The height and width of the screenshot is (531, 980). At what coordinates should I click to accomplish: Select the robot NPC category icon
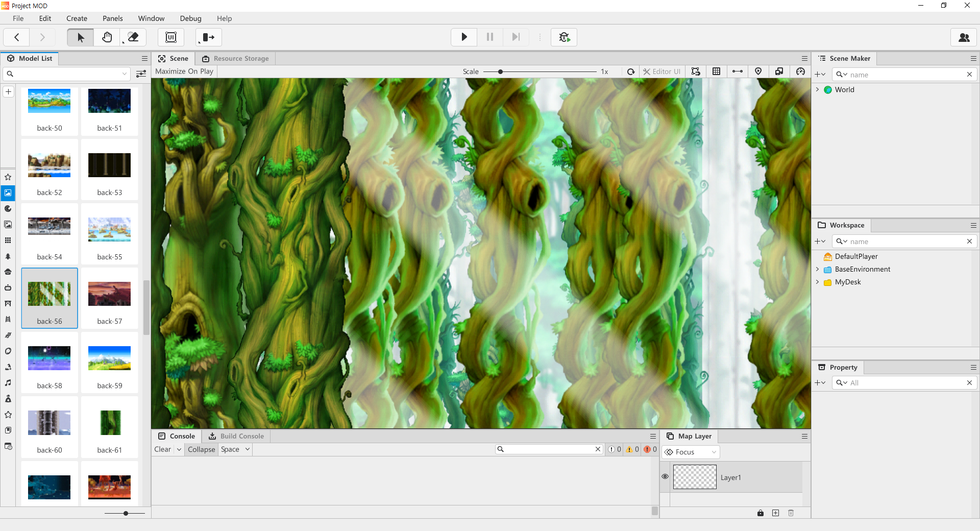8,288
